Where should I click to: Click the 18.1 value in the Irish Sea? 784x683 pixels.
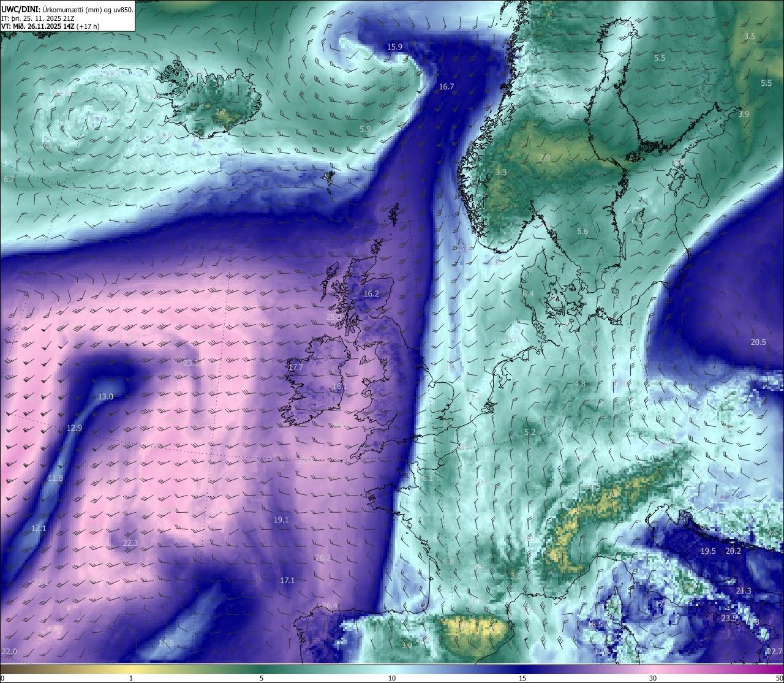coord(340,387)
